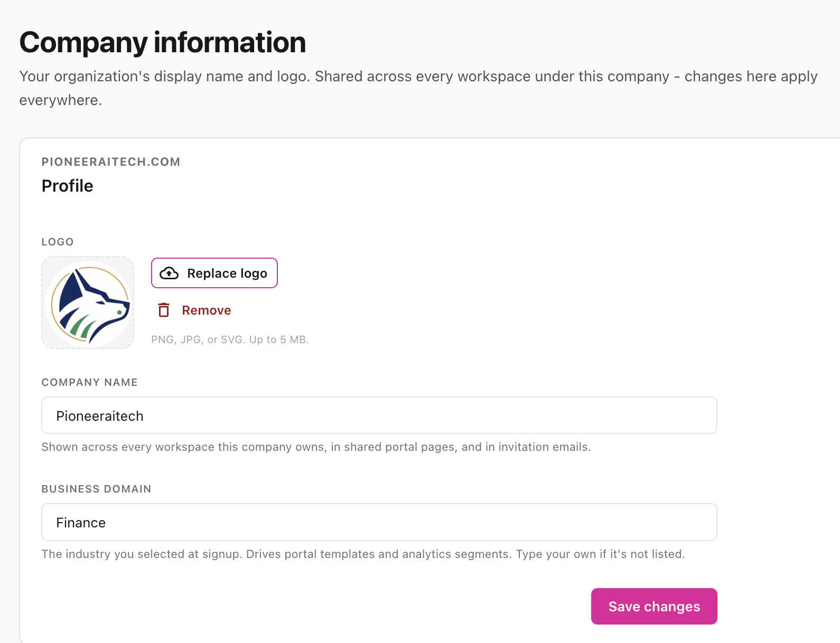The height and width of the screenshot is (643, 840).
Task: Click the red trash can icon
Action: (x=164, y=310)
